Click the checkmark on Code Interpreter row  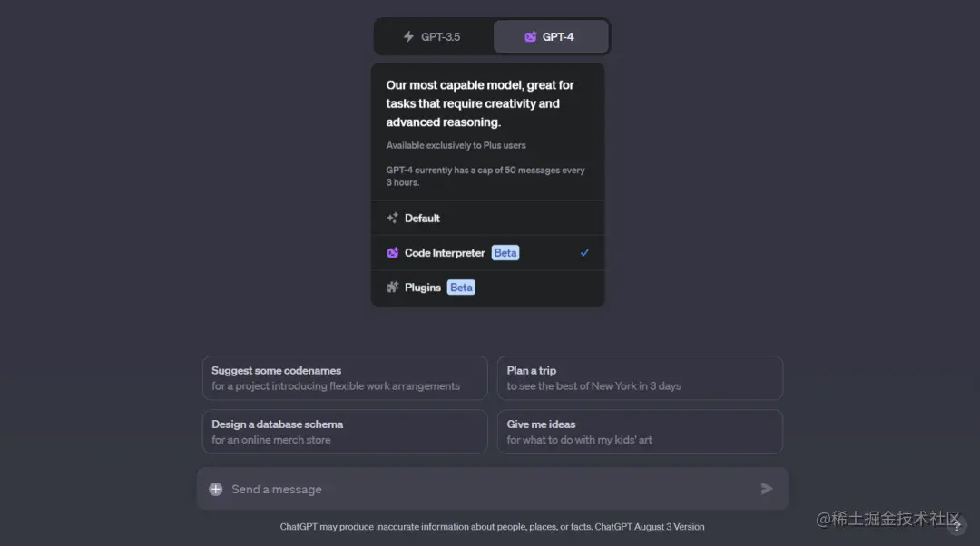click(584, 253)
